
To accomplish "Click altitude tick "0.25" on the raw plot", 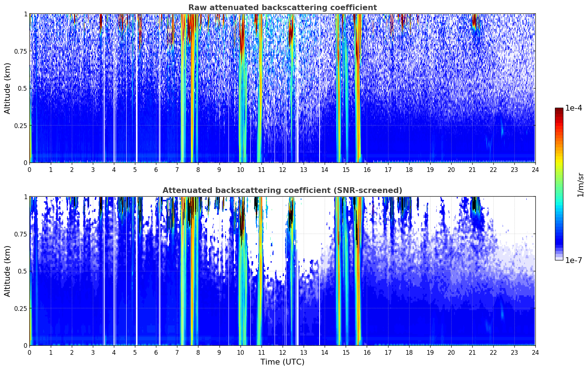I will (x=20, y=126).
